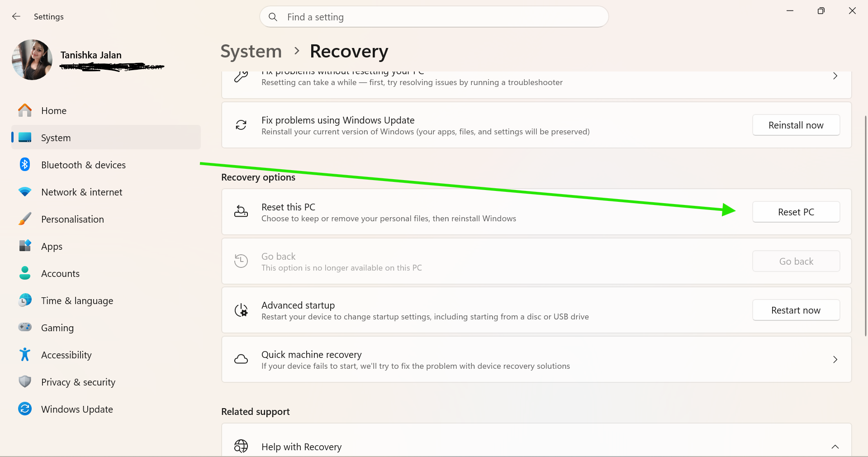Go to Gaming settings
Screen dimensions: 868x457
106,328
